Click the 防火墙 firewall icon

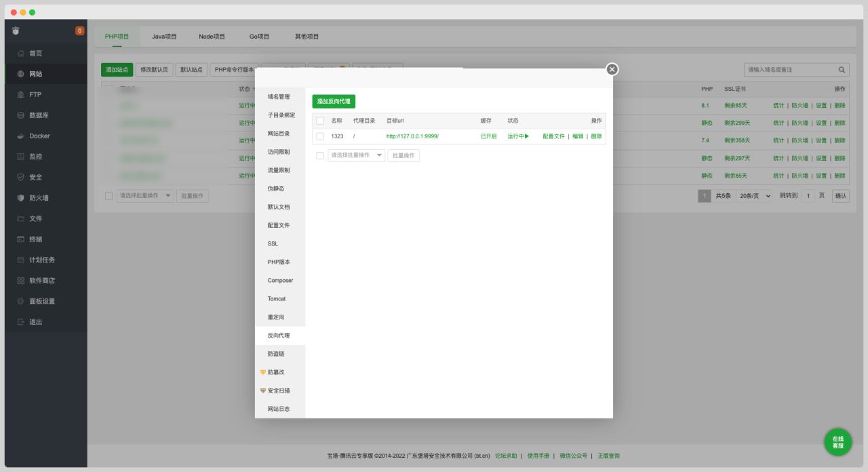coord(21,198)
